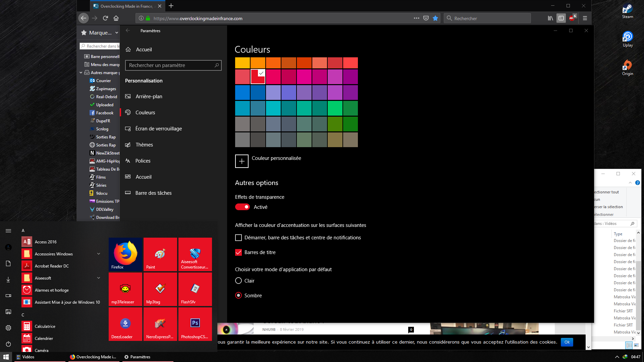Click the Firefox reload page icon

click(105, 18)
